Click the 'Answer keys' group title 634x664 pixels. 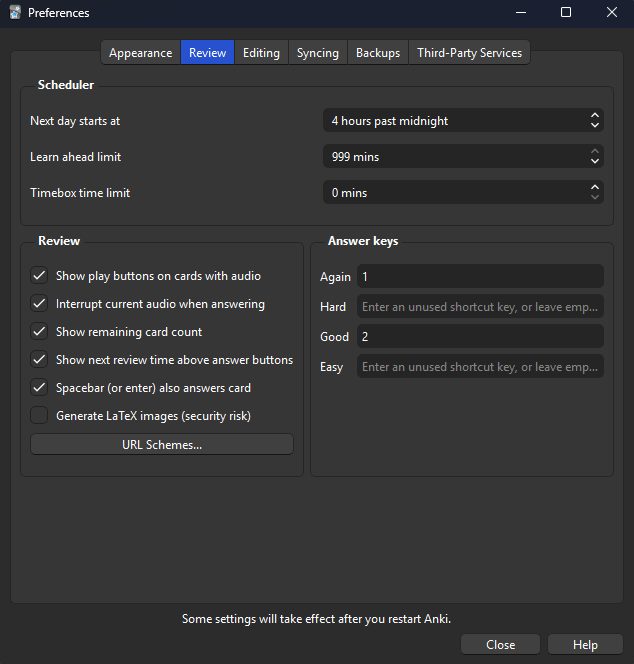363,241
